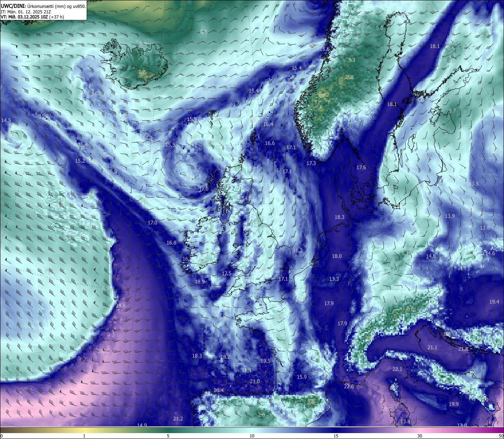Click the 22.1 value label
Image resolution: width=504 pixels, height=439 pixels.
click(397, 369)
